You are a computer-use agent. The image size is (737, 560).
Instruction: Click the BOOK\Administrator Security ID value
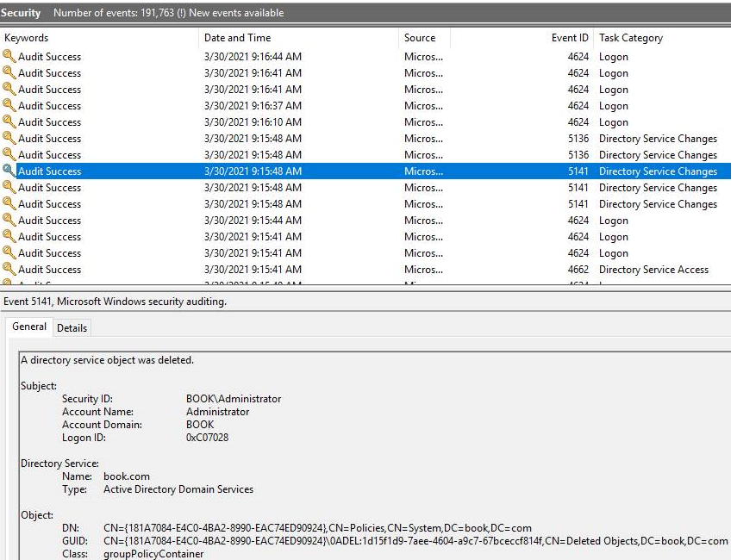pyautogui.click(x=234, y=399)
